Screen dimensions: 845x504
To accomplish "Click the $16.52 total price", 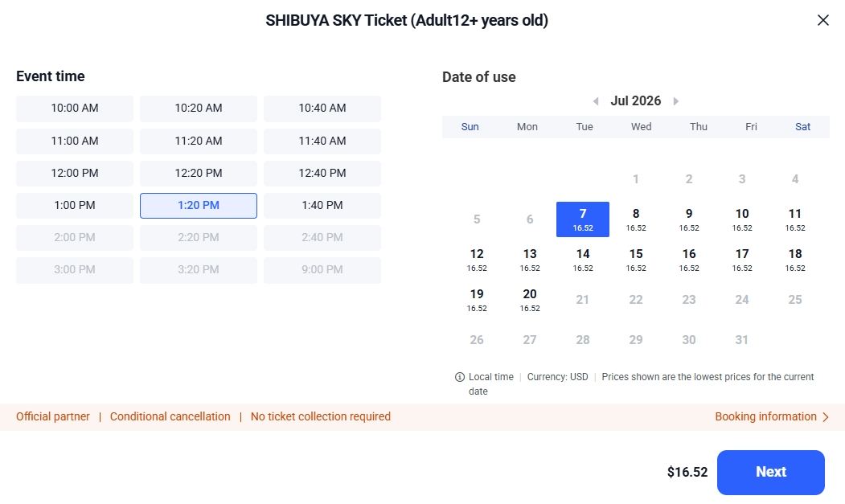I will click(687, 472).
